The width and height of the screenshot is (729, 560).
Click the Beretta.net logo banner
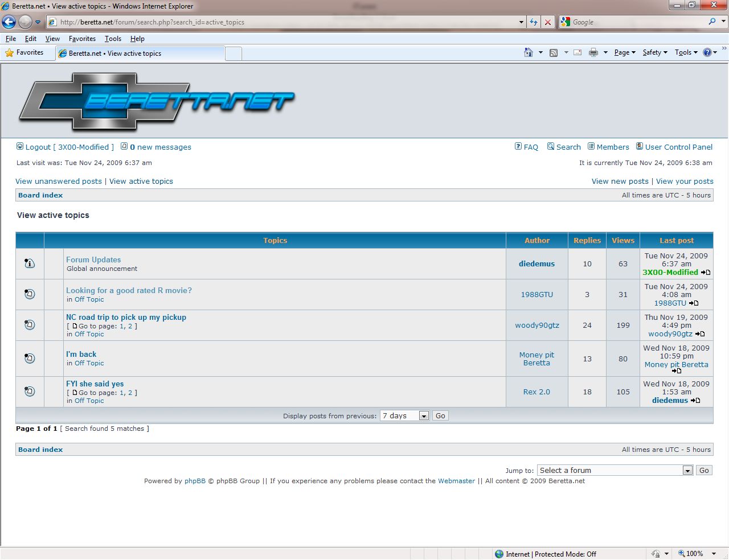(x=157, y=101)
